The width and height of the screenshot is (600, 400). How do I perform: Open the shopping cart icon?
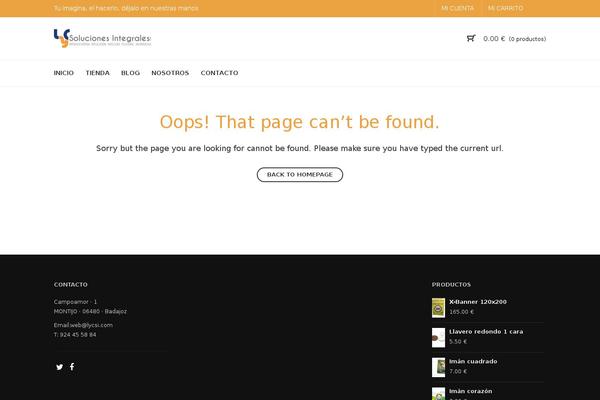(x=471, y=38)
